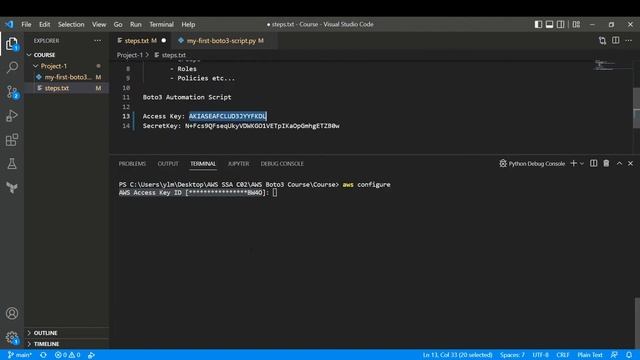Open the Help menu

coord(188,24)
